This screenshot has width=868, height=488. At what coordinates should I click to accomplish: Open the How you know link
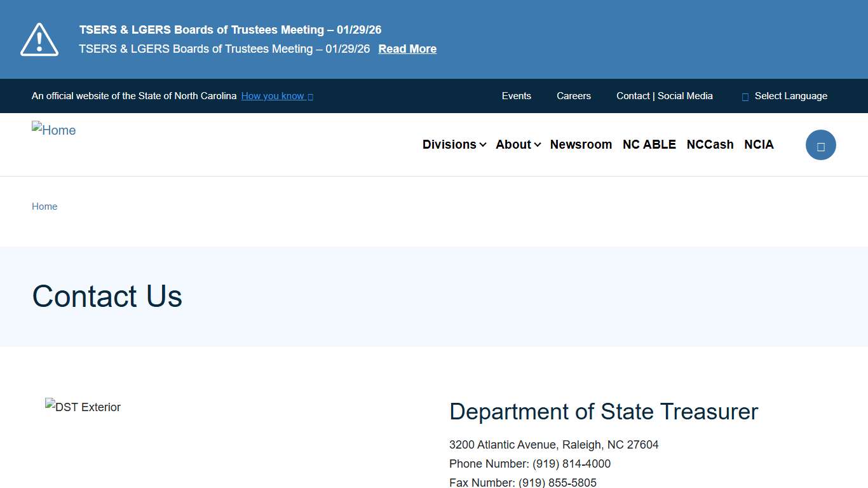click(273, 96)
